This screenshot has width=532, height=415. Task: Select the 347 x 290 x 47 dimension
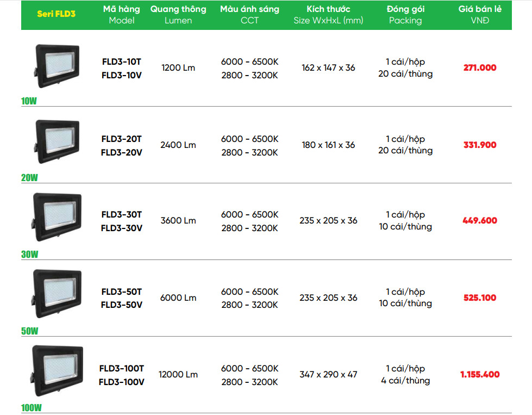pyautogui.click(x=328, y=375)
